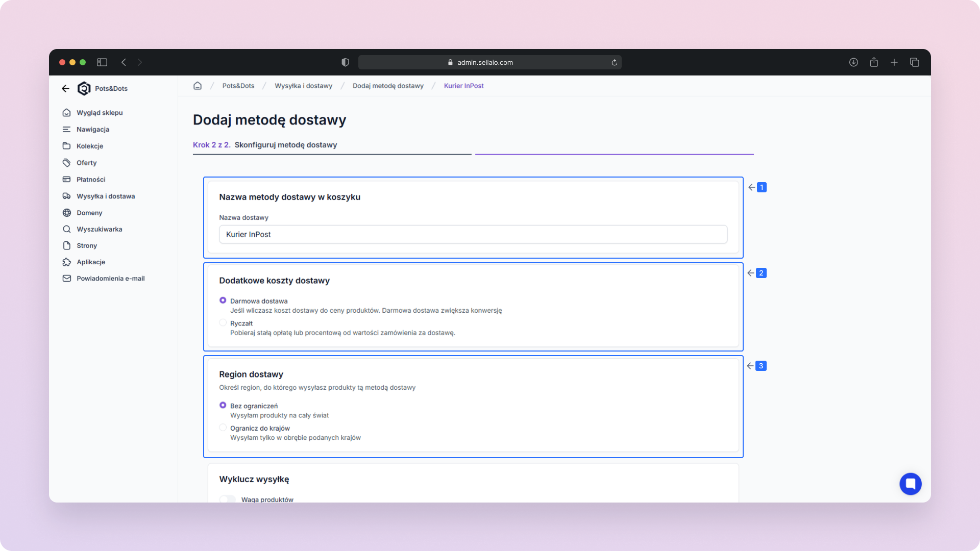The image size is (980, 551).
Task: Select the Ogranicz do krajów radio option
Action: click(x=223, y=428)
